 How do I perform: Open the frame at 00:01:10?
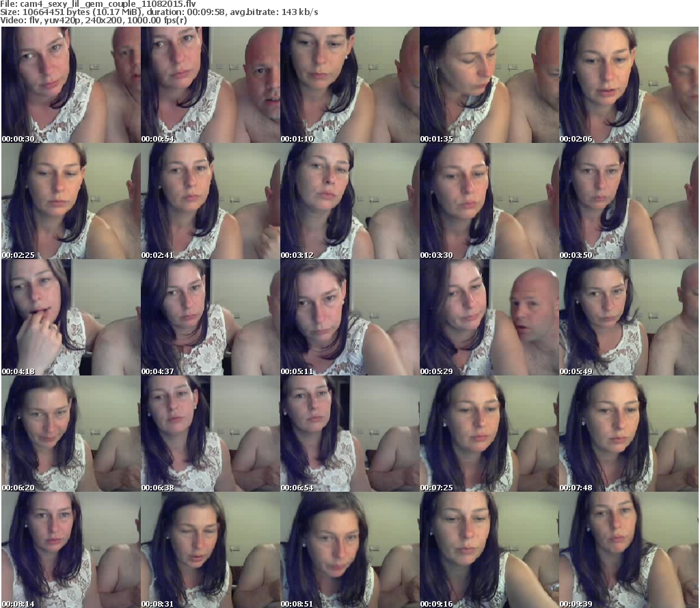click(x=350, y=85)
